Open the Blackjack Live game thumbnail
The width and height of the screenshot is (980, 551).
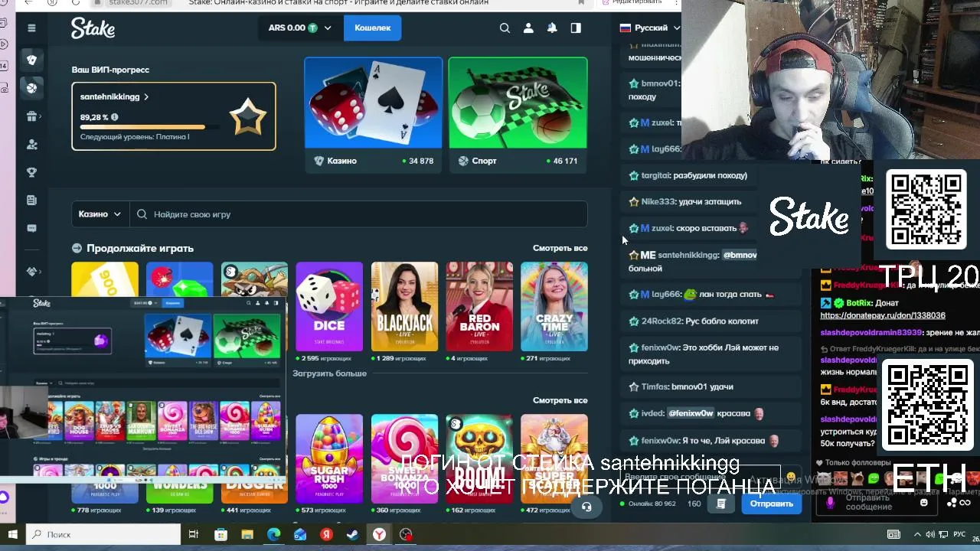[404, 307]
